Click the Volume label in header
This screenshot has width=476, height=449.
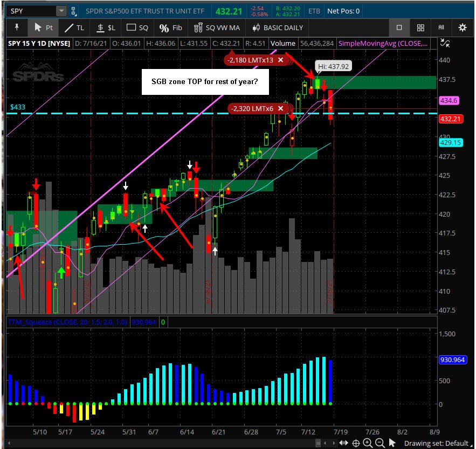click(x=282, y=44)
